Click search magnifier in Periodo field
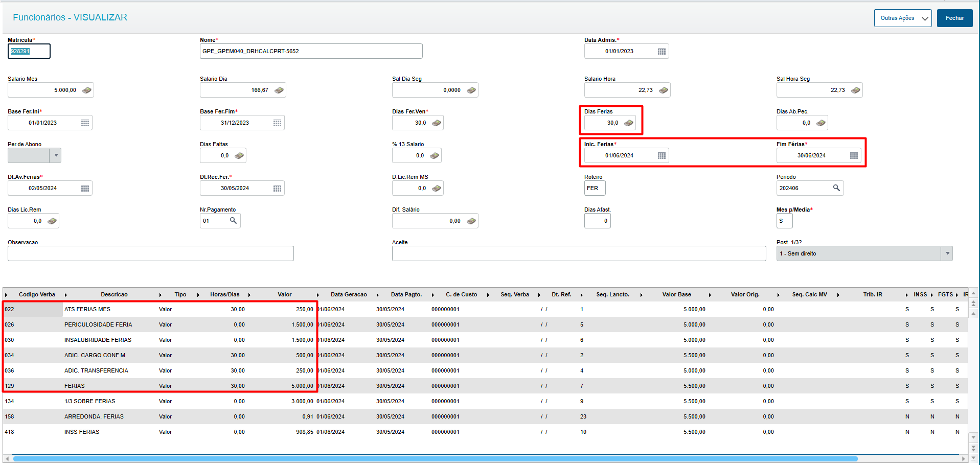 (836, 188)
